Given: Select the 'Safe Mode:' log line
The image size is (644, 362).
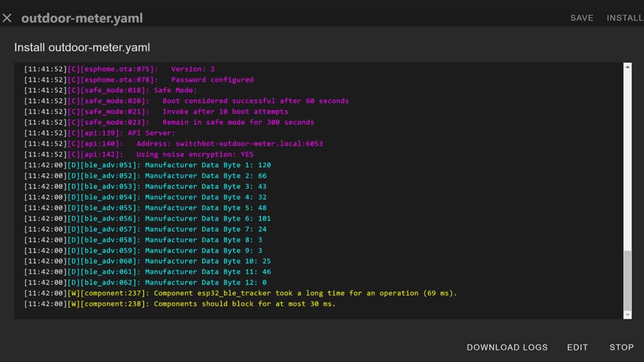Looking at the screenshot, I should 111,90.
